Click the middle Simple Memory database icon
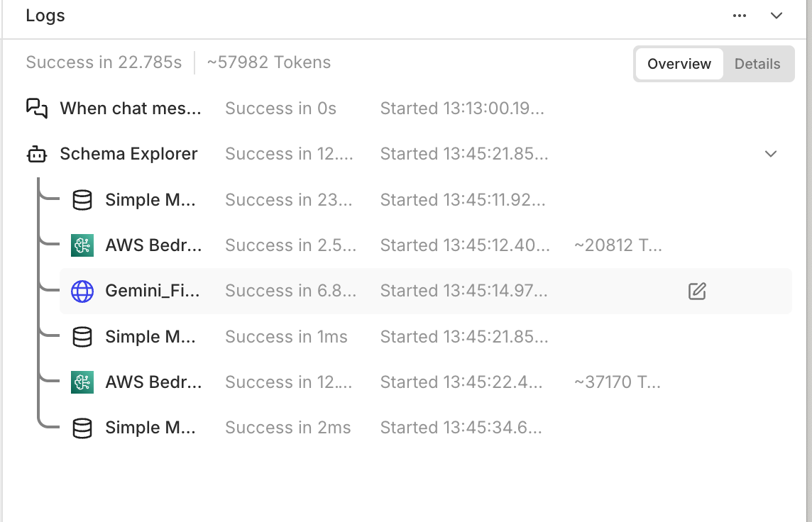The width and height of the screenshot is (812, 522). [82, 337]
